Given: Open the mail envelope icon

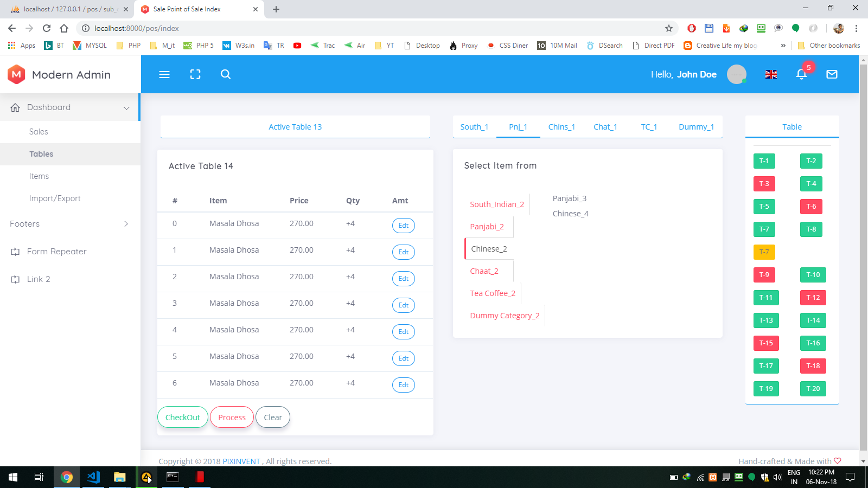Looking at the screenshot, I should coord(832,74).
